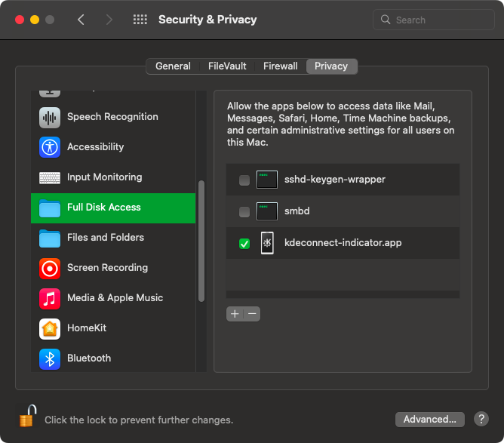Image resolution: width=504 pixels, height=443 pixels.
Task: Click the lock icon to prevent changes
Action: (28, 416)
